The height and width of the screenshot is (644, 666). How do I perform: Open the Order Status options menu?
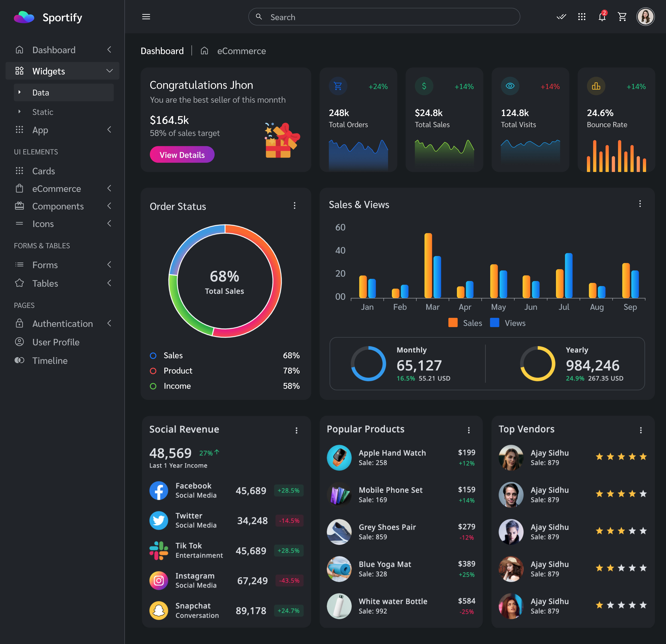pyautogui.click(x=295, y=205)
